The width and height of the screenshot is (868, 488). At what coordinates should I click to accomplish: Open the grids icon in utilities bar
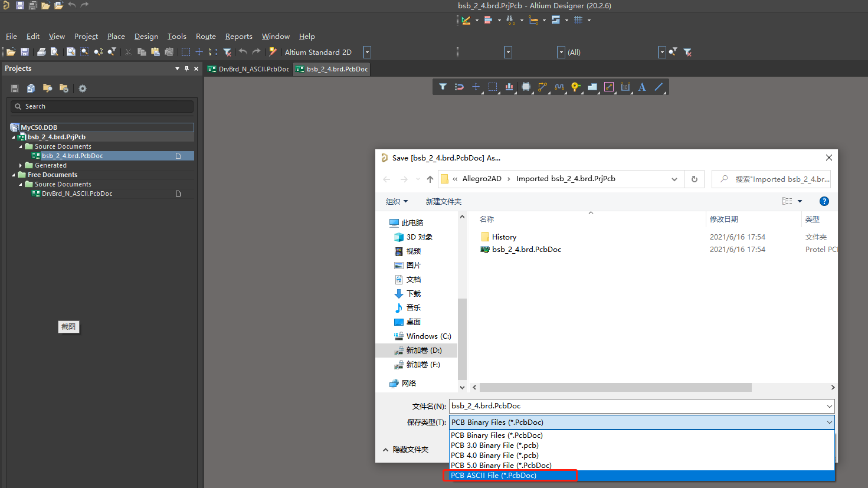(x=578, y=20)
